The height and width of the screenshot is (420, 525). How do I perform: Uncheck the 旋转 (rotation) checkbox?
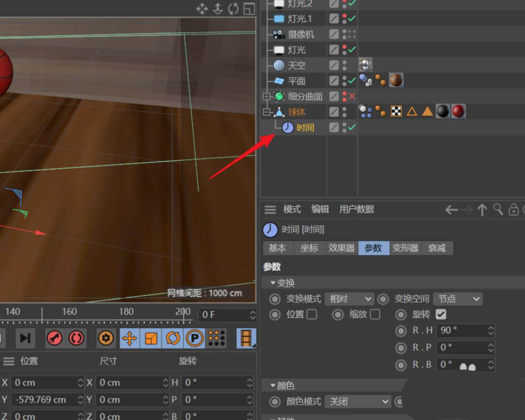(441, 314)
